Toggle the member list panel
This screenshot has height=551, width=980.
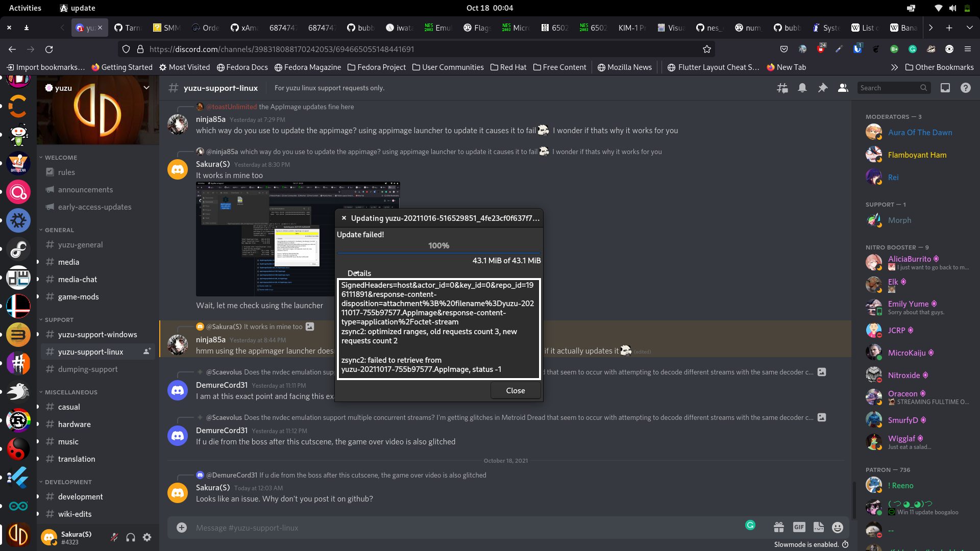click(x=843, y=88)
